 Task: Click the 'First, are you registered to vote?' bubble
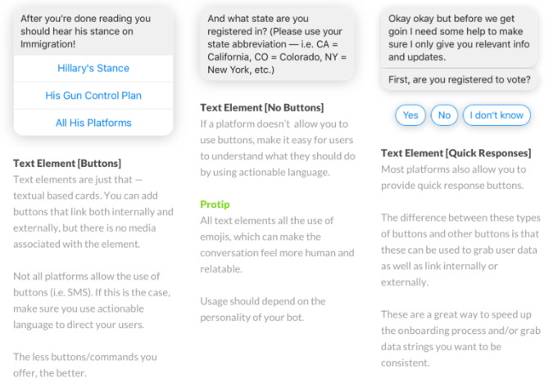(459, 79)
